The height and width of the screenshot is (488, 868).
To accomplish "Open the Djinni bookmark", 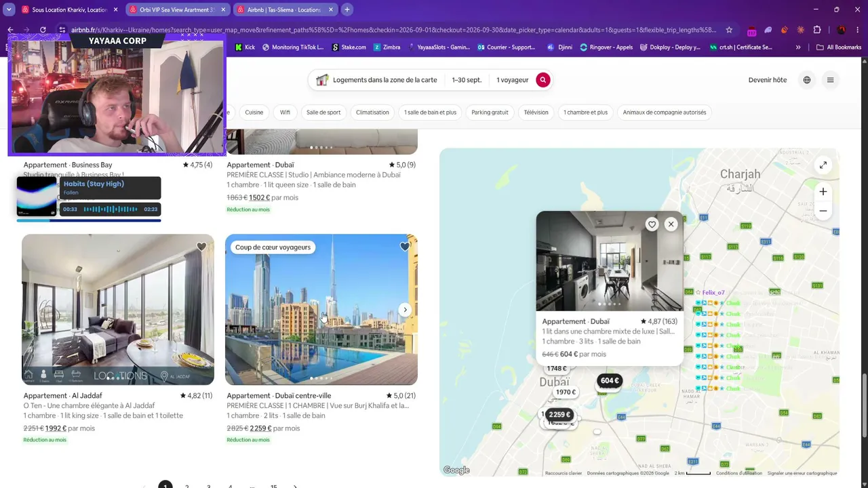I will (x=560, y=47).
